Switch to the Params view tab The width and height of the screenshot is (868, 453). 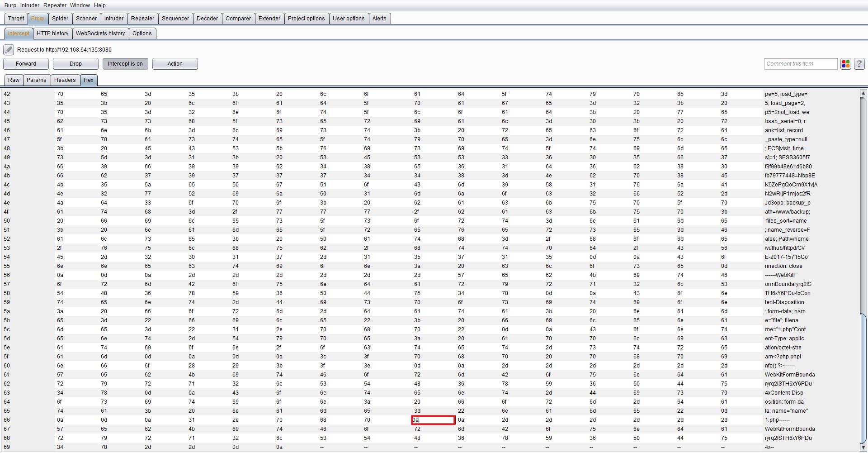[x=37, y=80]
